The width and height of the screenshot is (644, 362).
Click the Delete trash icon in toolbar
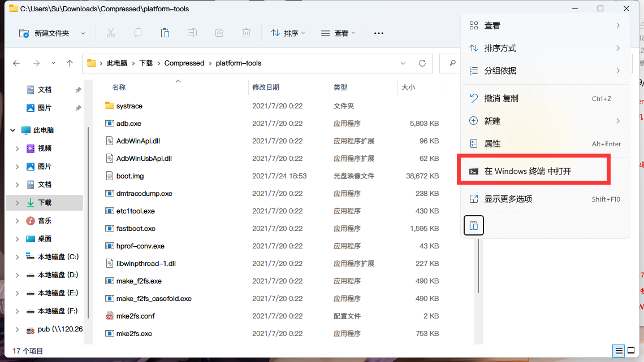(x=247, y=33)
